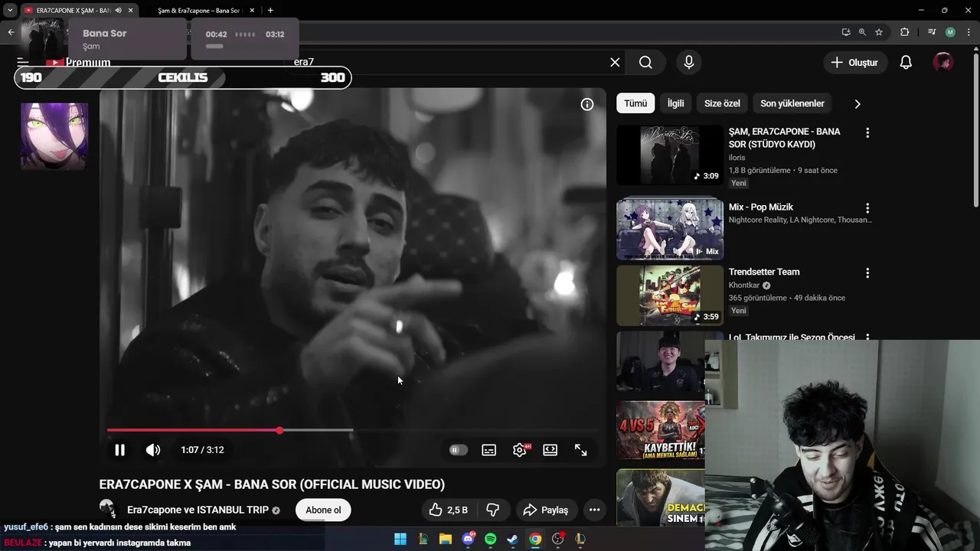Open the Windows Start menu
Viewport: 980px width, 551px height.
click(400, 540)
